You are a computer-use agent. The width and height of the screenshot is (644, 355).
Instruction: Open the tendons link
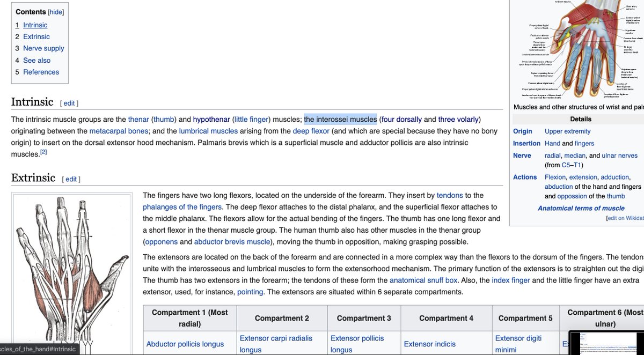pyautogui.click(x=450, y=195)
